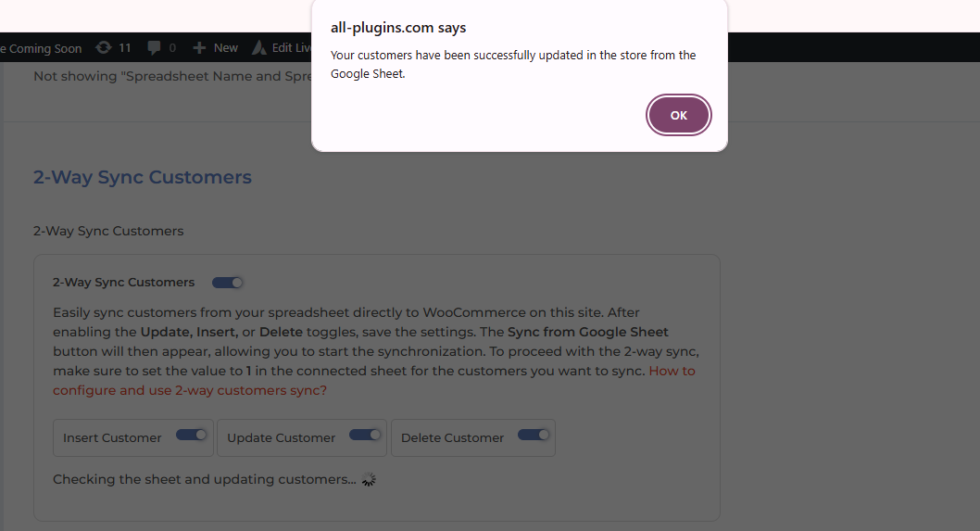980x531 pixels.
Task: Click the Update Customer label
Action: 281,437
